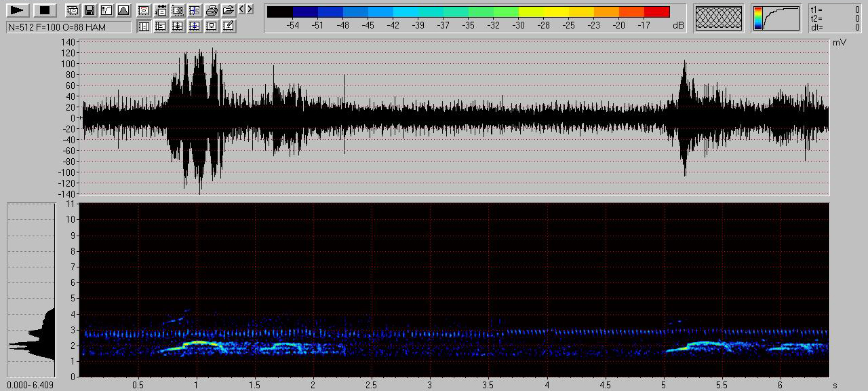Click the FFT parameters field N=512 F=100
This screenshot has height=391, width=868.
[68, 27]
